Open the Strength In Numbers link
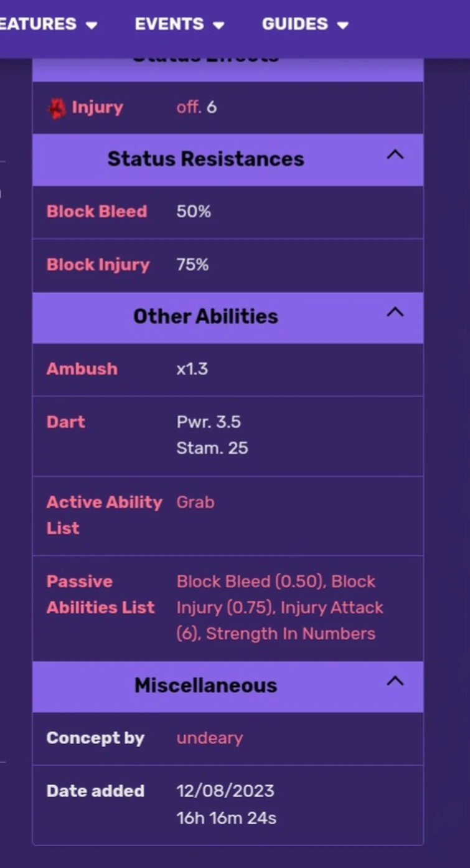 coord(291,634)
